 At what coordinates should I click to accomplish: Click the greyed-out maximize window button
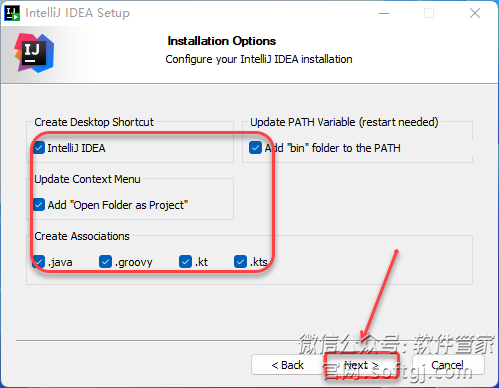coord(429,13)
